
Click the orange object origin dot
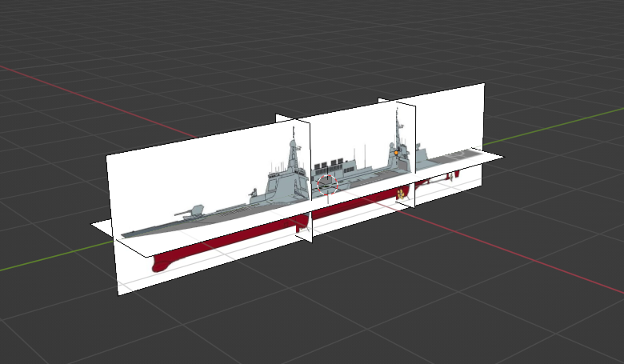point(396,153)
